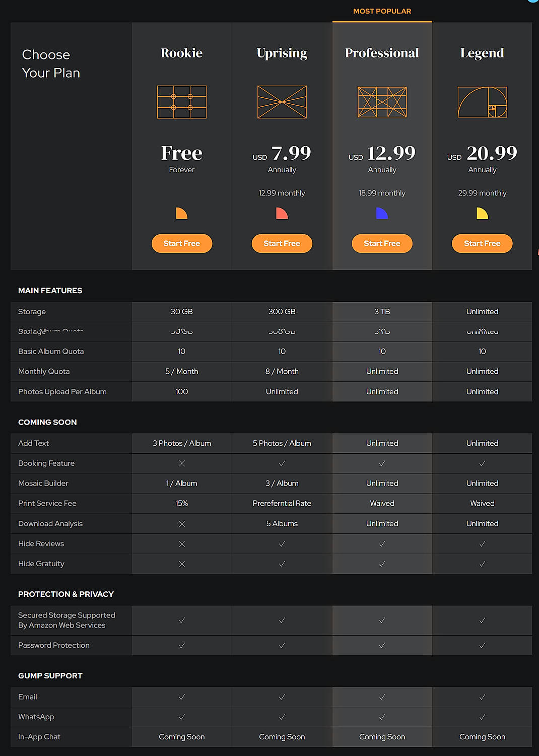Viewport: 539px width, 756px height.
Task: Click the Uprising plan rectangle diagram icon
Action: (282, 102)
